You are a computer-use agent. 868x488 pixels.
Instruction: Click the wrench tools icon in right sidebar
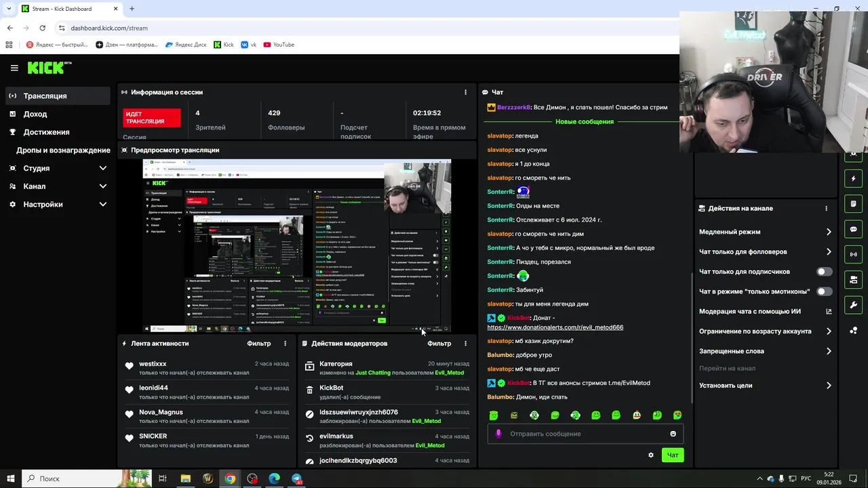pyautogui.click(x=853, y=304)
